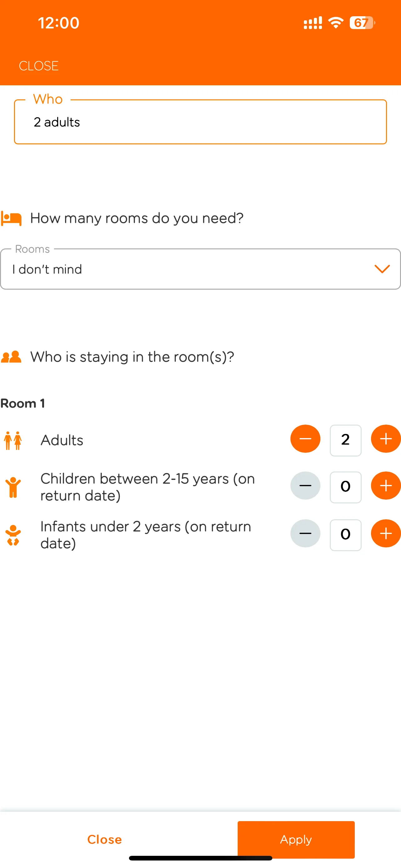Tap the child figure icon
The height and width of the screenshot is (868, 401).
[x=13, y=487]
